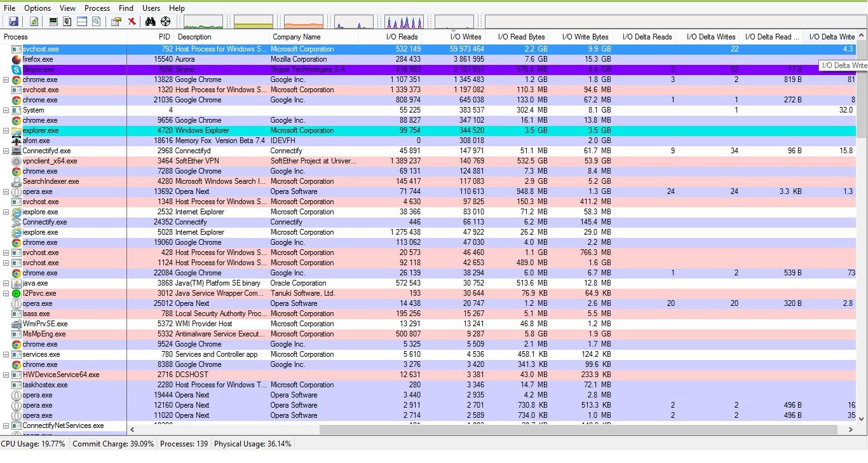This screenshot has height=463, width=868.
Task: Click the Internet Explorer icon for PID 2532
Action: point(17,212)
